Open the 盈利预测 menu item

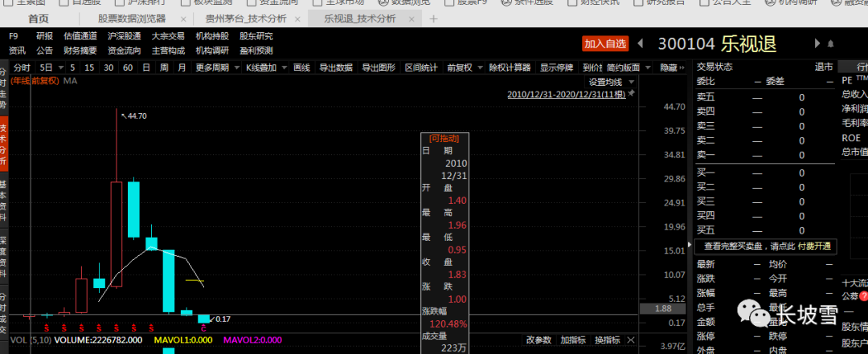tap(256, 51)
